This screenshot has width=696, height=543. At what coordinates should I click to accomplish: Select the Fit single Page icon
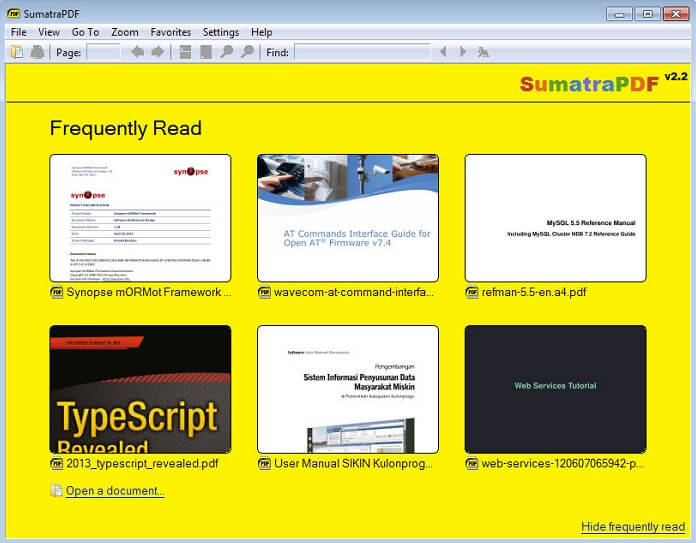(206, 52)
